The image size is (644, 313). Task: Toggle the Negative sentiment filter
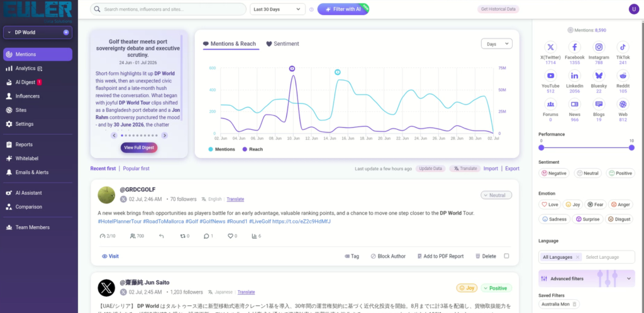[x=553, y=173]
